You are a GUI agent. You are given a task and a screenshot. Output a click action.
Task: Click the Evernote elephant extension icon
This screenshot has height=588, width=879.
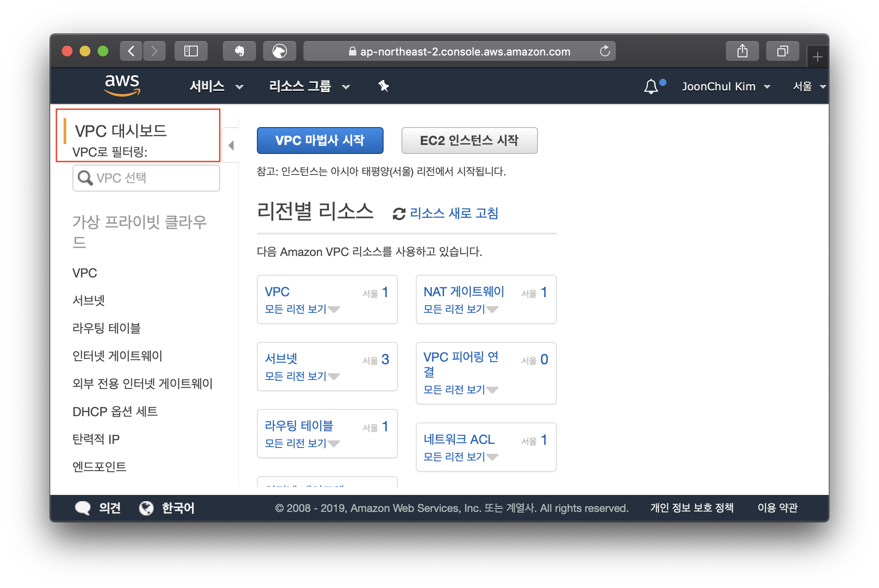coord(239,51)
